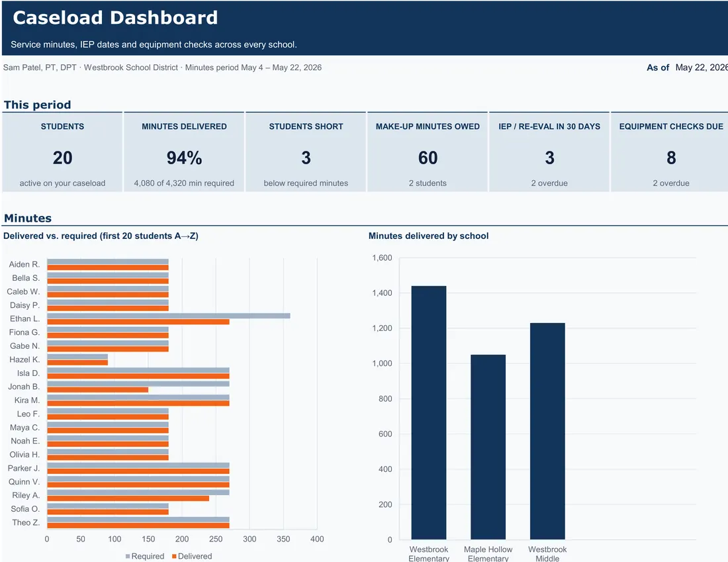
Task: Click the 'This period' section heading
Action: pyautogui.click(x=37, y=105)
